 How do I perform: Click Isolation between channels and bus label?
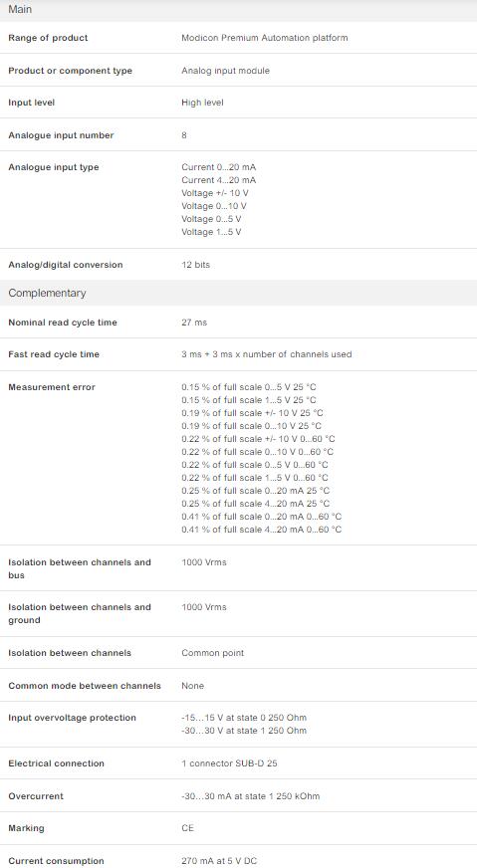pyautogui.click(x=80, y=568)
